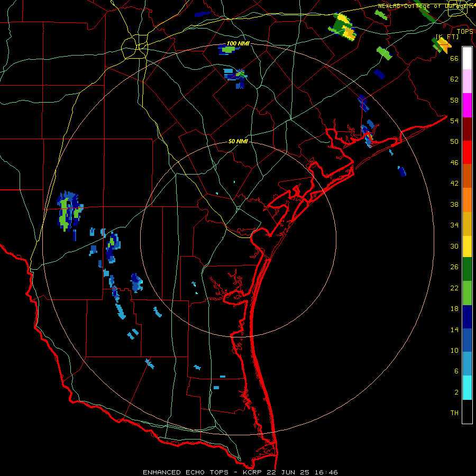
Task: Click the "10" legend value
Action: pyautogui.click(x=454, y=350)
